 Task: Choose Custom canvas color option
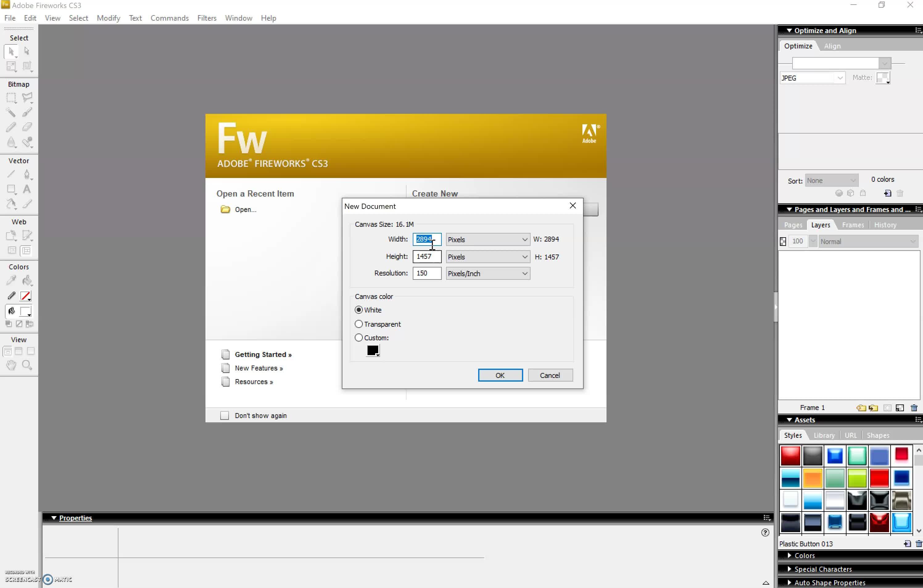click(x=359, y=338)
